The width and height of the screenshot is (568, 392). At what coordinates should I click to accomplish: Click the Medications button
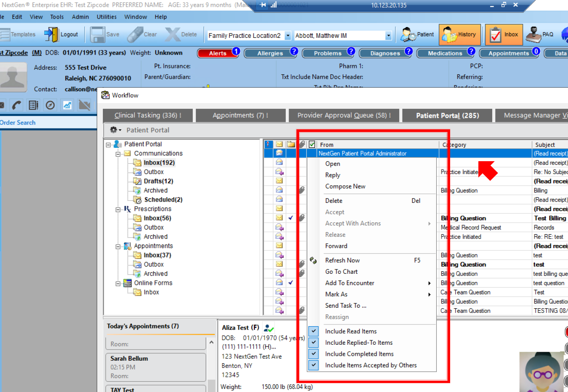445,53
